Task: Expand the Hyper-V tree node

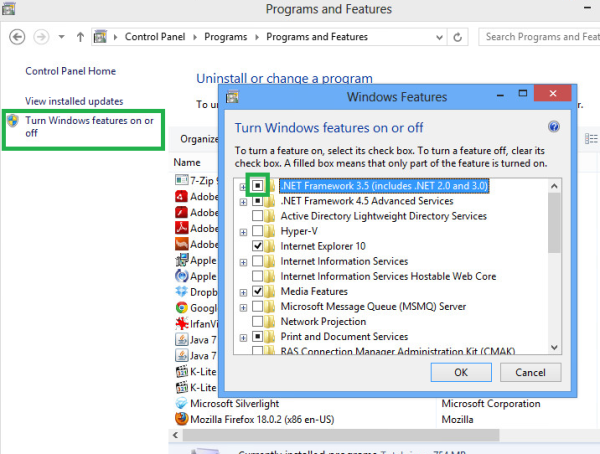Action: coord(243,232)
